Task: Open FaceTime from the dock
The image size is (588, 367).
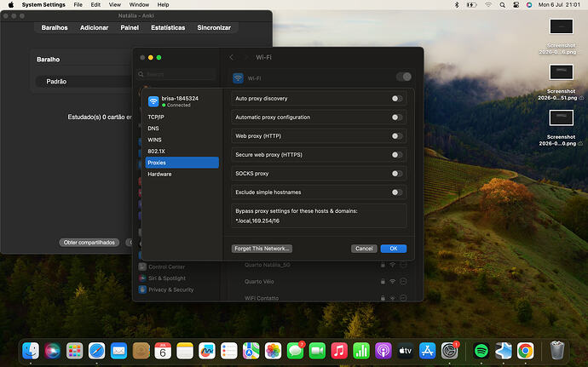Action: click(x=317, y=351)
